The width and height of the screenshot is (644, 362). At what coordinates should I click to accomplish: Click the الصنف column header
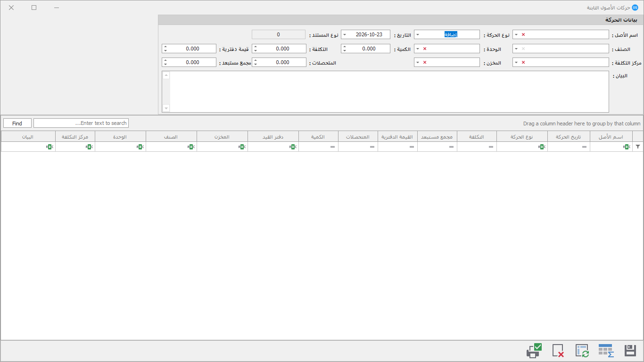(172, 137)
